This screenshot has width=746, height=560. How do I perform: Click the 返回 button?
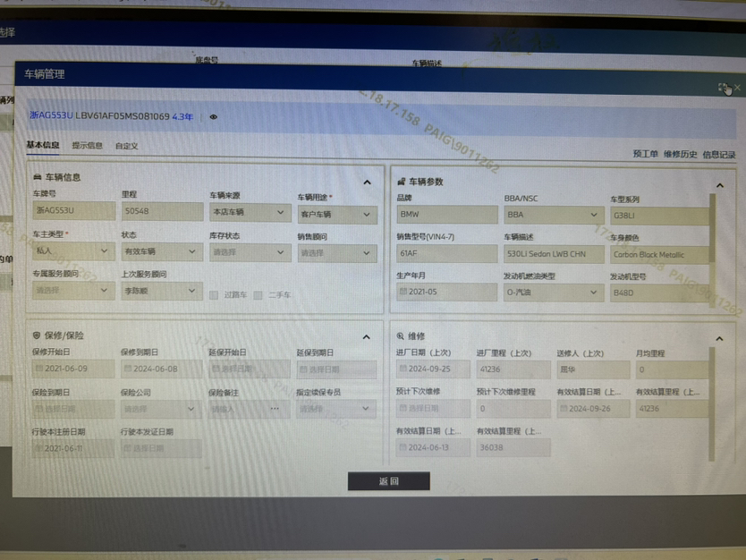pos(388,481)
